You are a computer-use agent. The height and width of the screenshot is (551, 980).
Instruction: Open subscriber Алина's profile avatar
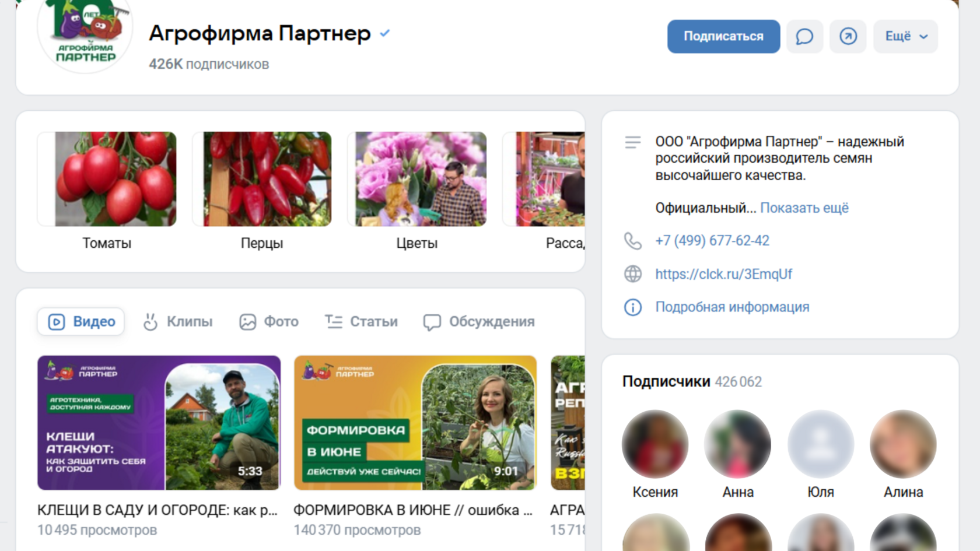tap(903, 444)
